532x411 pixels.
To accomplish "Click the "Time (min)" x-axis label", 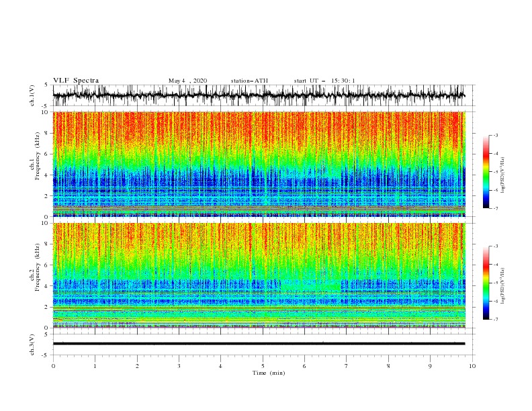I will click(x=269, y=373).
